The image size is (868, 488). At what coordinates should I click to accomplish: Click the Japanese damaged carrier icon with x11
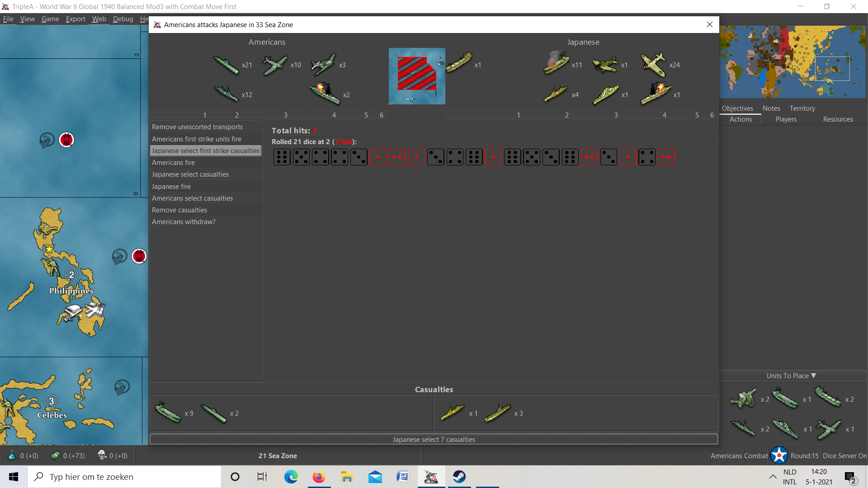pyautogui.click(x=556, y=63)
